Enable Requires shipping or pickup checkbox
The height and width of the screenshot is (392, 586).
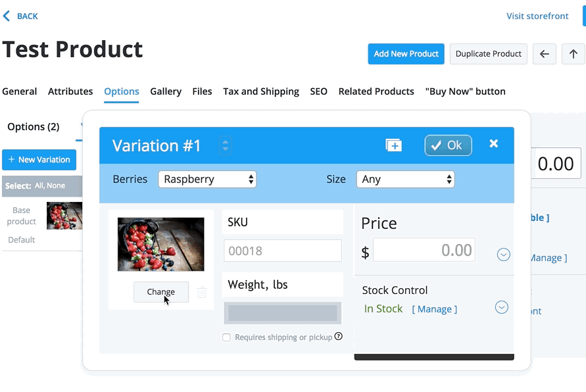[226, 337]
